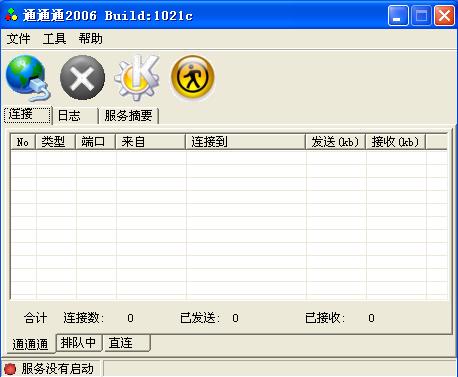This screenshot has height=377, width=458.
Task: Switch to the 日志 tab
Action: tap(75, 116)
